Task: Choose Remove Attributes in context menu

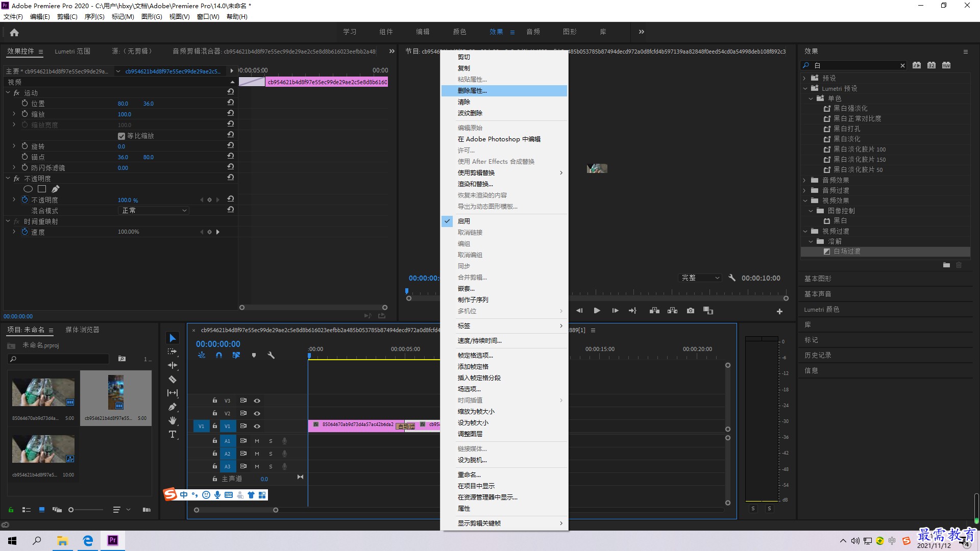Action: 504,91
